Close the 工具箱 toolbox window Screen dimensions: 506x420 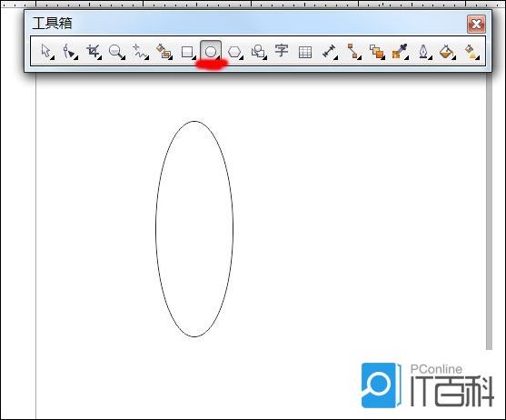pos(476,24)
